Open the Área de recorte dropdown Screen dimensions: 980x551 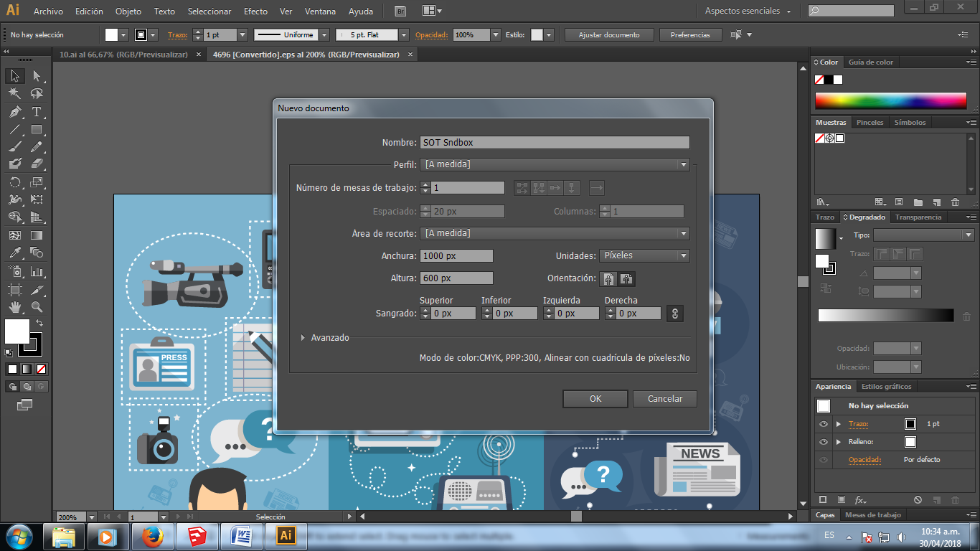(x=555, y=233)
